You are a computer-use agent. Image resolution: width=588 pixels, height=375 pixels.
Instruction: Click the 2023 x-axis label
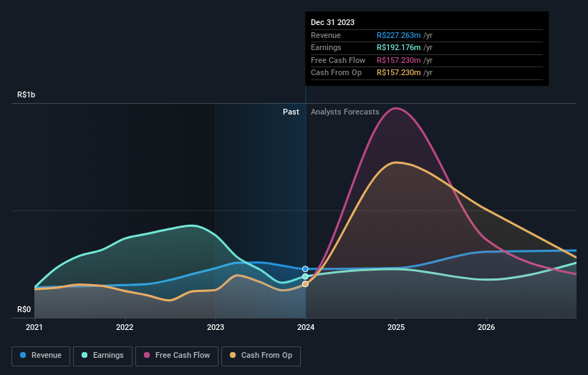click(216, 328)
